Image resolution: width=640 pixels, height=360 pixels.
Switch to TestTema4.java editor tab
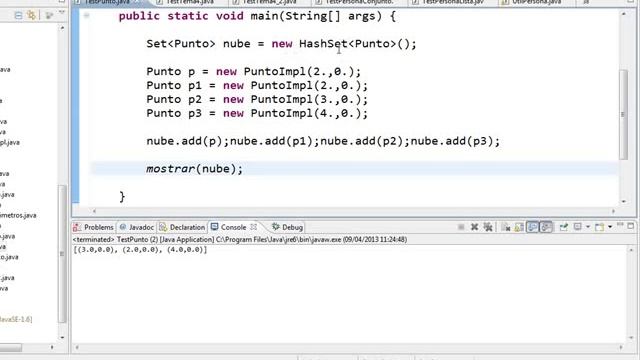pyautogui.click(x=186, y=2)
